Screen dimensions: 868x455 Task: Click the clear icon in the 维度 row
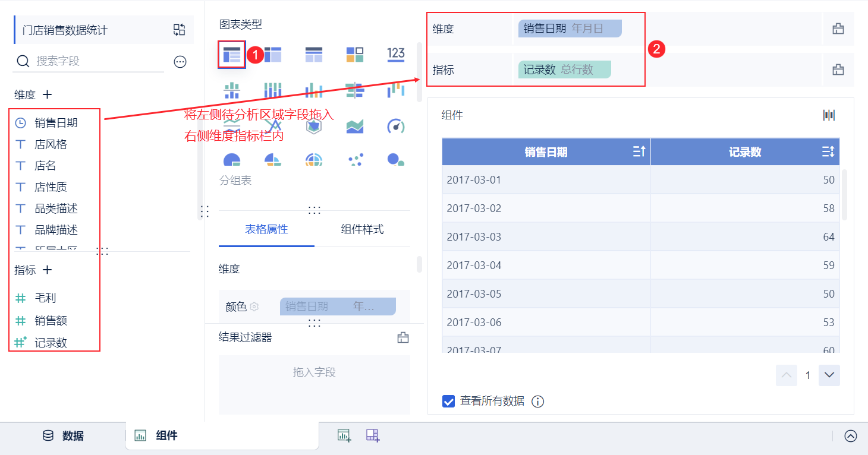pos(838,29)
